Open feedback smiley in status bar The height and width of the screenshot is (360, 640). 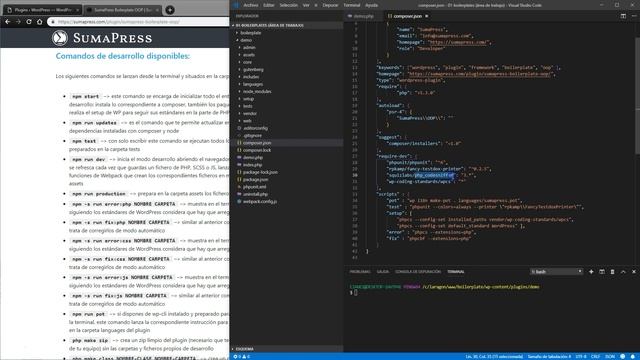click(x=622, y=356)
